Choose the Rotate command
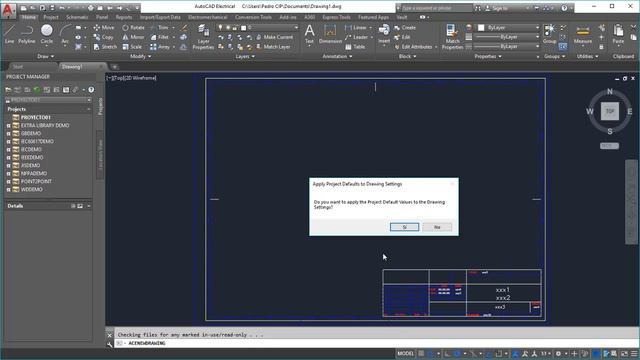This screenshot has height=360, width=640. (133, 28)
